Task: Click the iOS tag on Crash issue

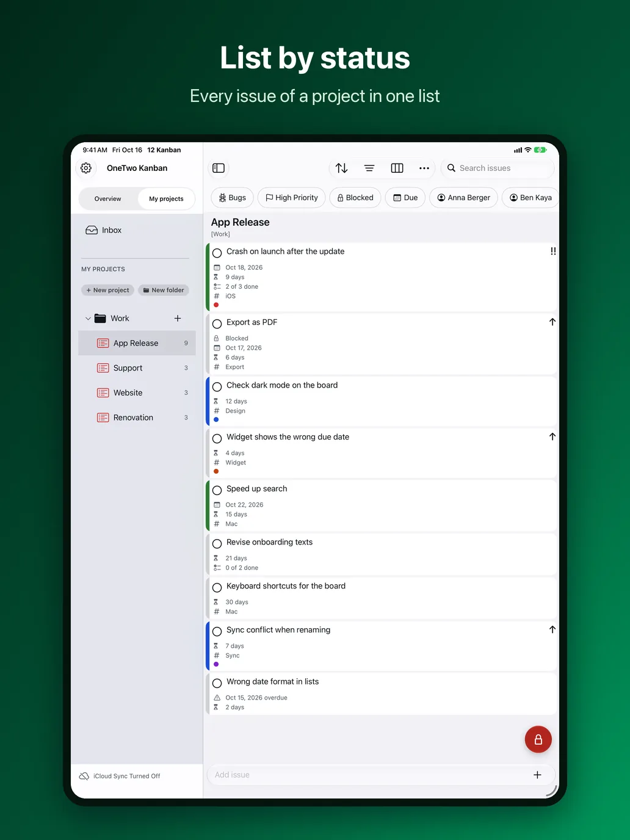Action: 230,296
